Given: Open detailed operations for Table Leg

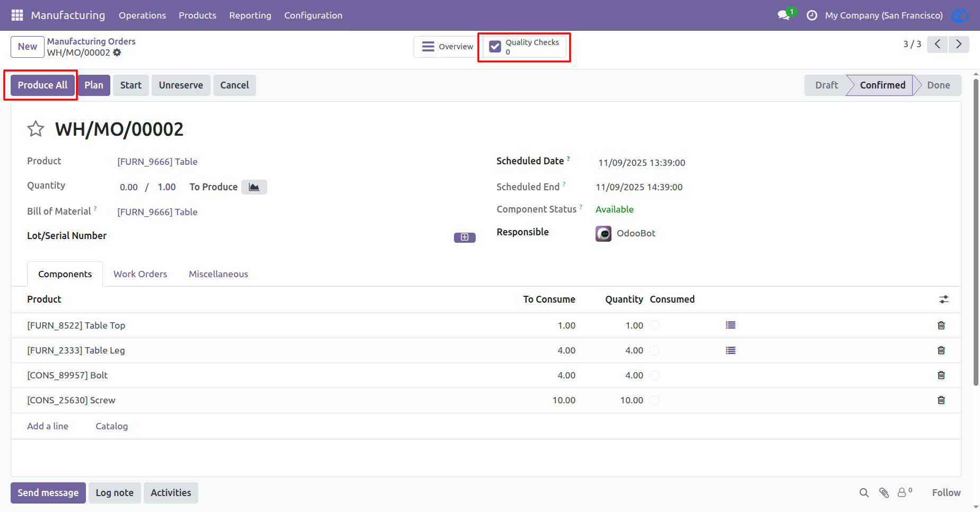Looking at the screenshot, I should coord(731,350).
